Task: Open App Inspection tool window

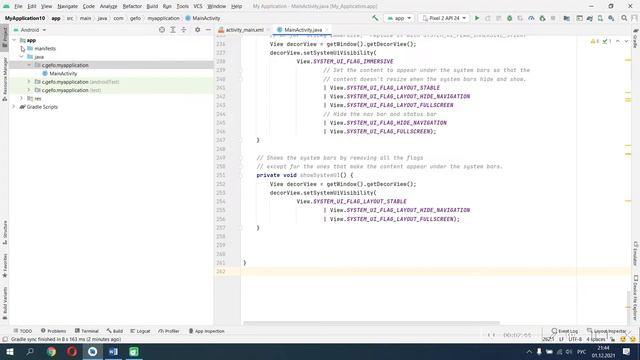Action: click(207, 331)
